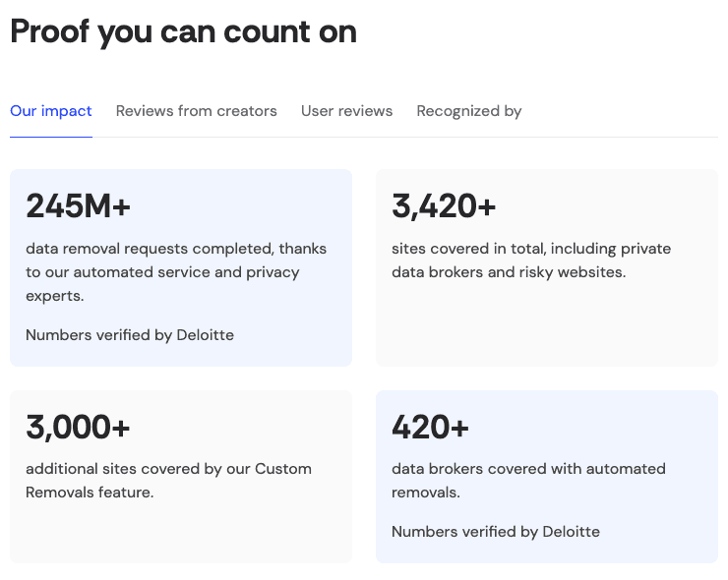This screenshot has height=580, width=728.
Task: Click Numbers verified by Deloitte under 420+
Action: click(x=496, y=532)
